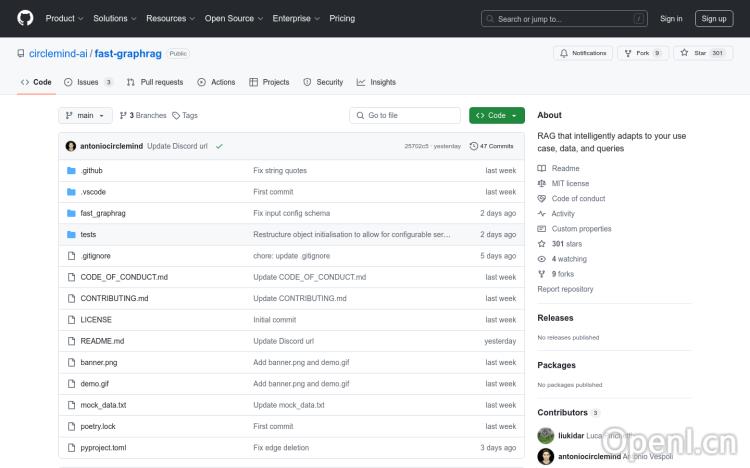
Task: Expand the Enterprise menu
Action: [296, 18]
